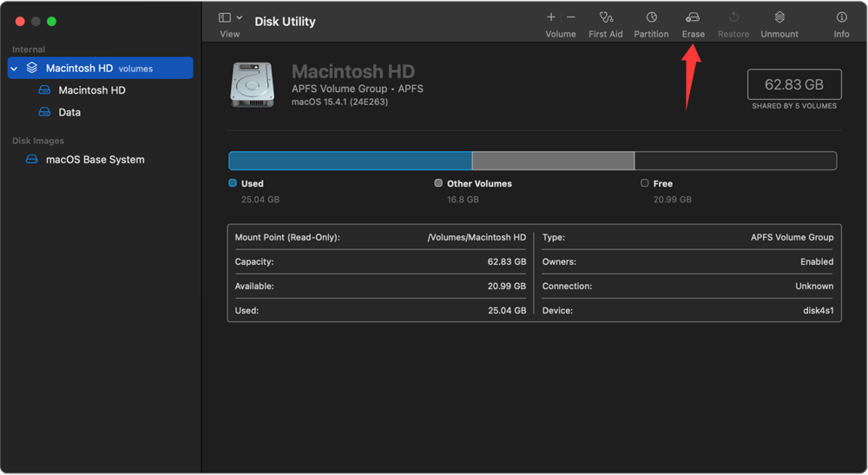
Task: Select the Data volume in sidebar
Action: [69, 112]
